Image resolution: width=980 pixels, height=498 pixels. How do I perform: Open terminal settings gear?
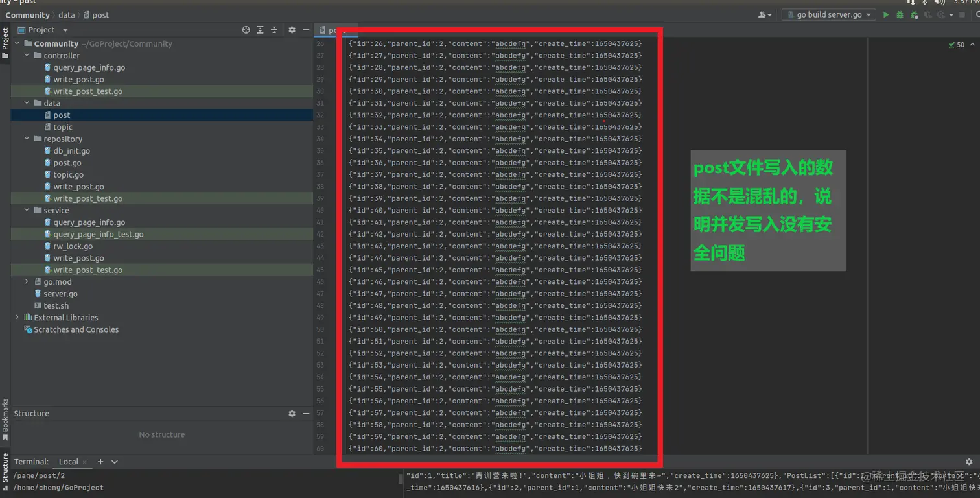(969, 462)
